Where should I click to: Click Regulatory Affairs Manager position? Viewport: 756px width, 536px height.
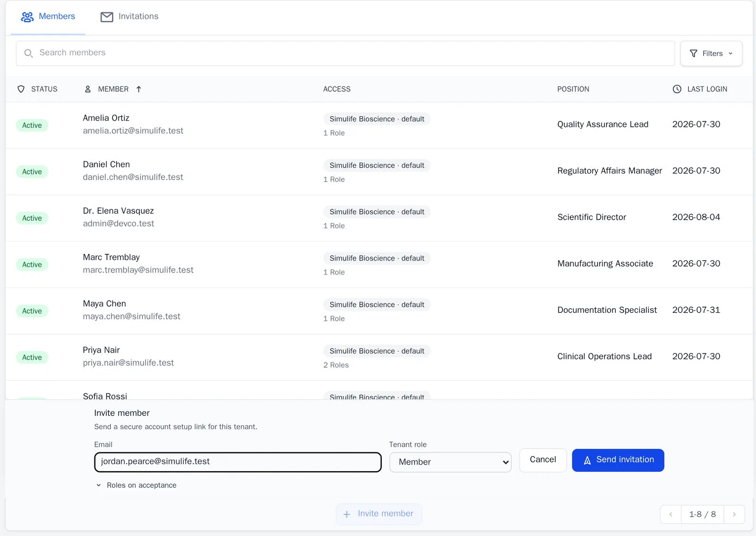(610, 171)
